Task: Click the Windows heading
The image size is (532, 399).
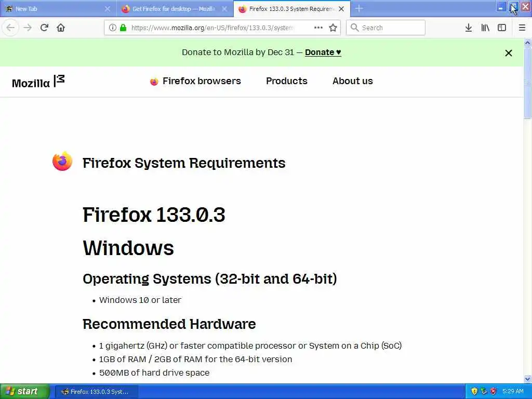Action: [128, 248]
